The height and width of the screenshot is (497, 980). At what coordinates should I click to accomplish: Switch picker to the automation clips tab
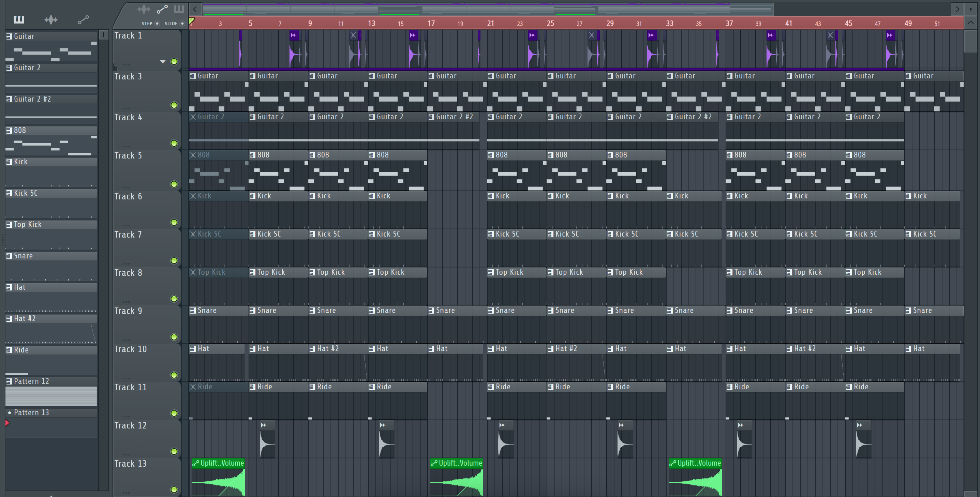pyautogui.click(x=83, y=19)
